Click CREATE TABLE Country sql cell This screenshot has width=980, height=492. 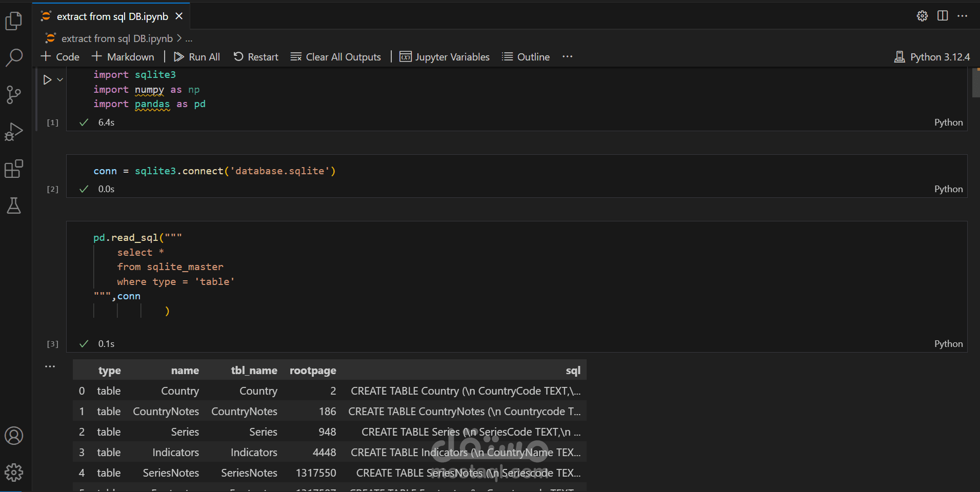point(466,391)
